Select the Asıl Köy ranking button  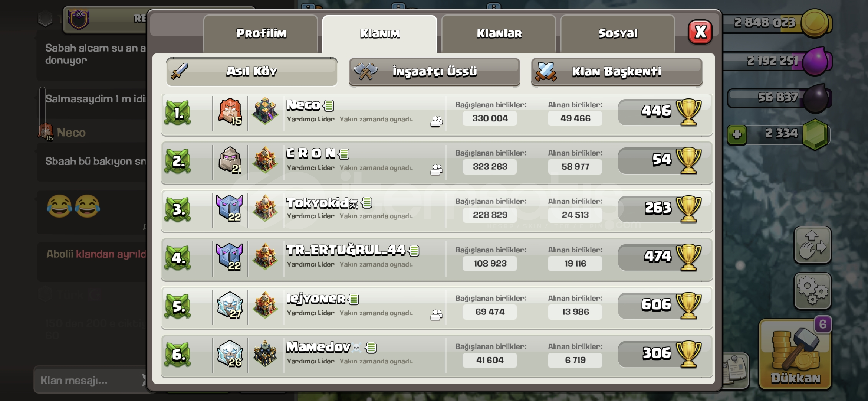(252, 72)
